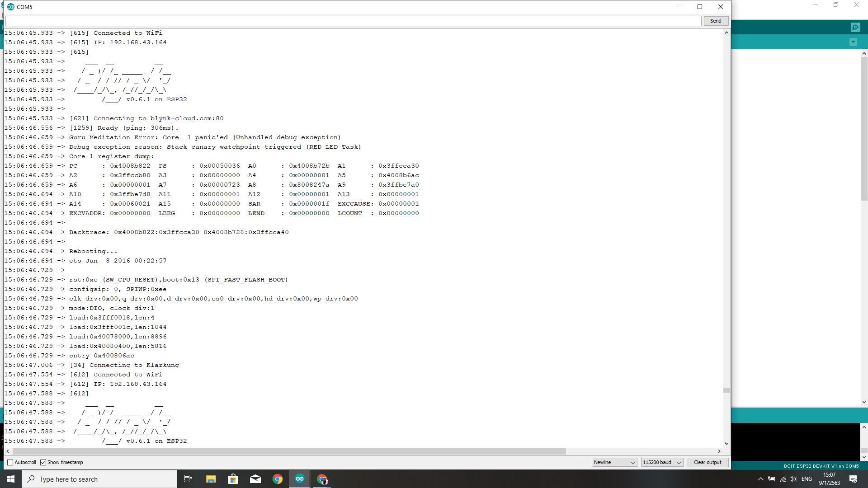
Task: Click the 'entry 0x400806ac' log line
Action: point(101,356)
